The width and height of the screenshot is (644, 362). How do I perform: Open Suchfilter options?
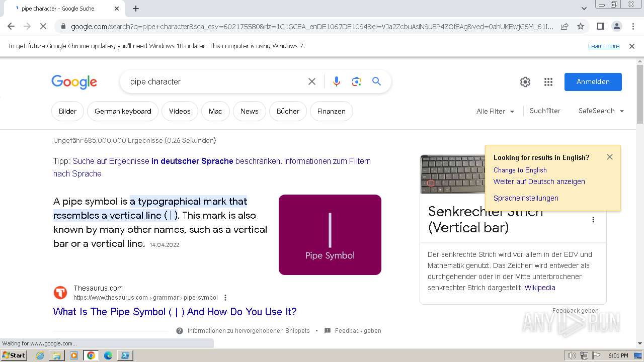[545, 111]
